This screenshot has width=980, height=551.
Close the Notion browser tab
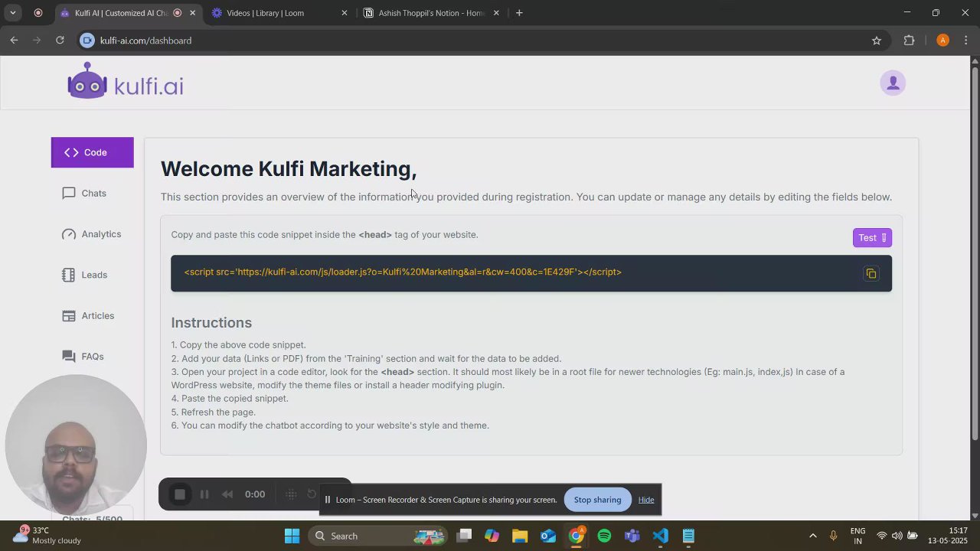coord(496,13)
